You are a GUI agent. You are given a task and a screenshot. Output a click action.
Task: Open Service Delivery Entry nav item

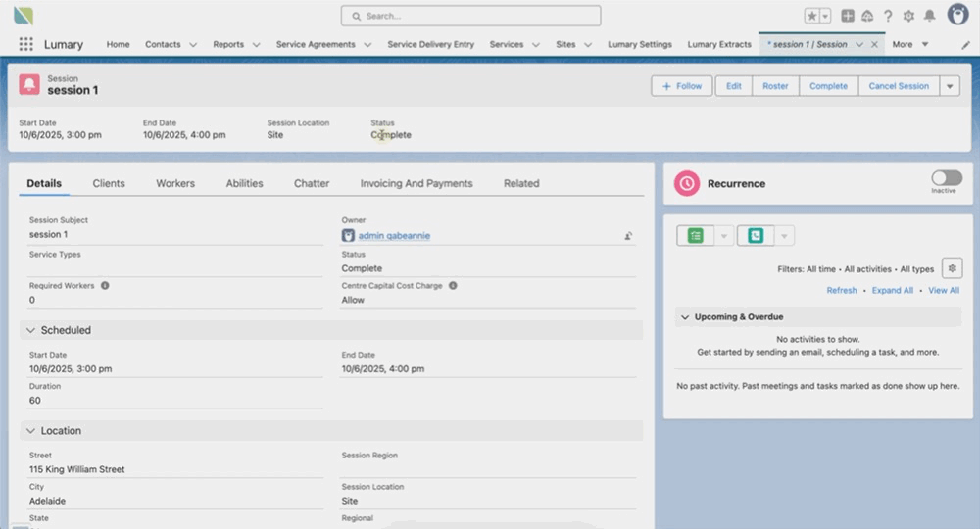(430, 44)
